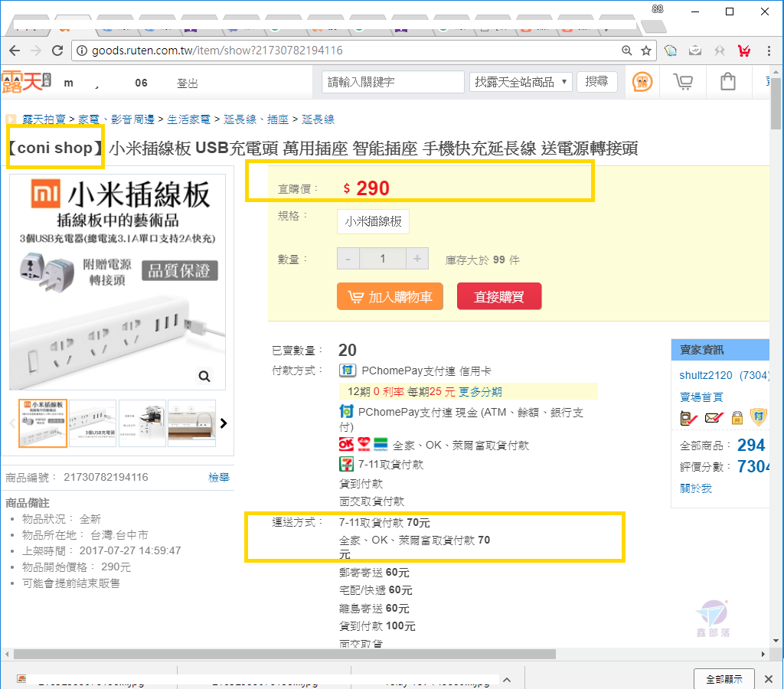
Task: Open 露天拍賣 breadcrumb link
Action: point(44,119)
